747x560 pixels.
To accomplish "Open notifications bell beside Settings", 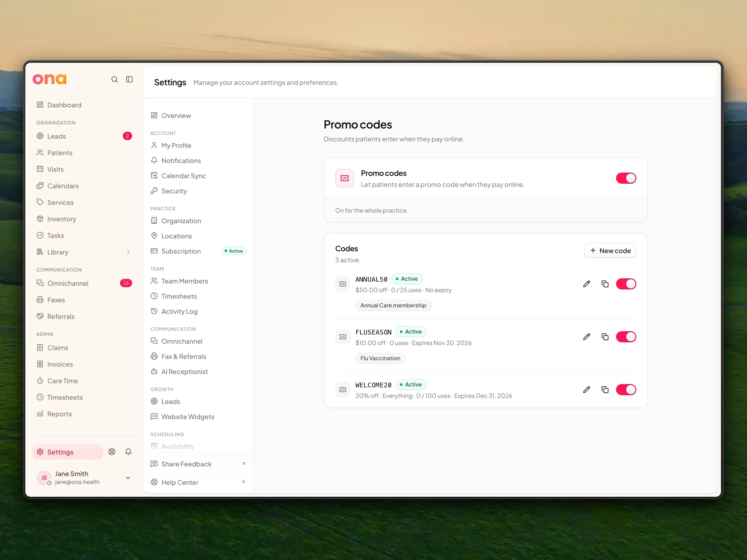I will coord(128,452).
